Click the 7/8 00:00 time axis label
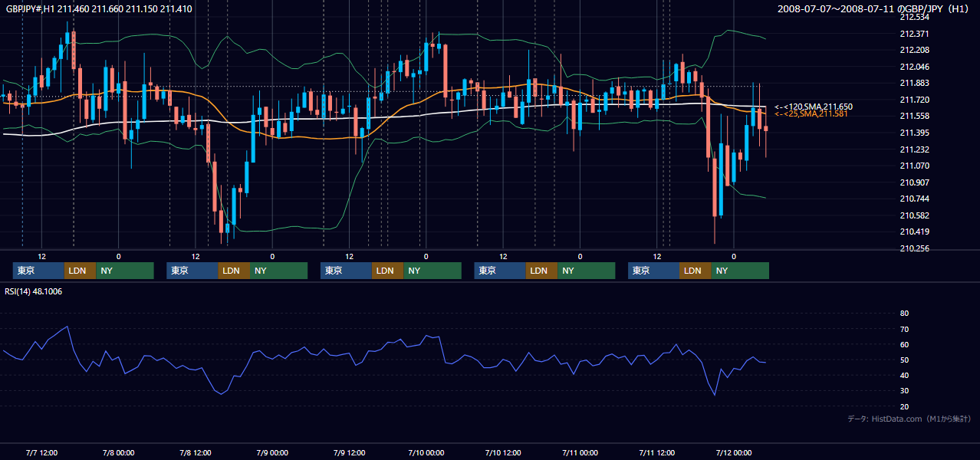This screenshot has height=460, width=980. 118,452
